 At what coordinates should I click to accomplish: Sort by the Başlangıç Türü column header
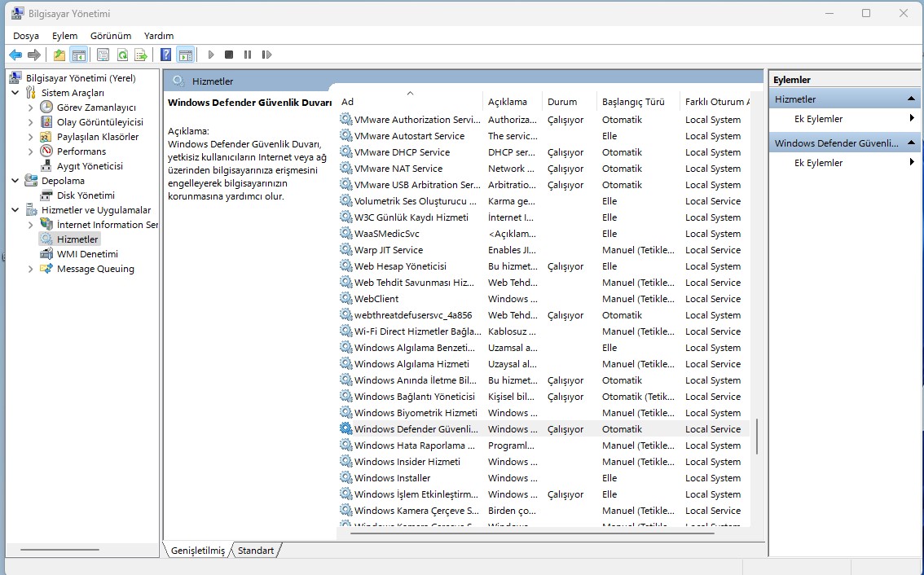[x=638, y=101]
